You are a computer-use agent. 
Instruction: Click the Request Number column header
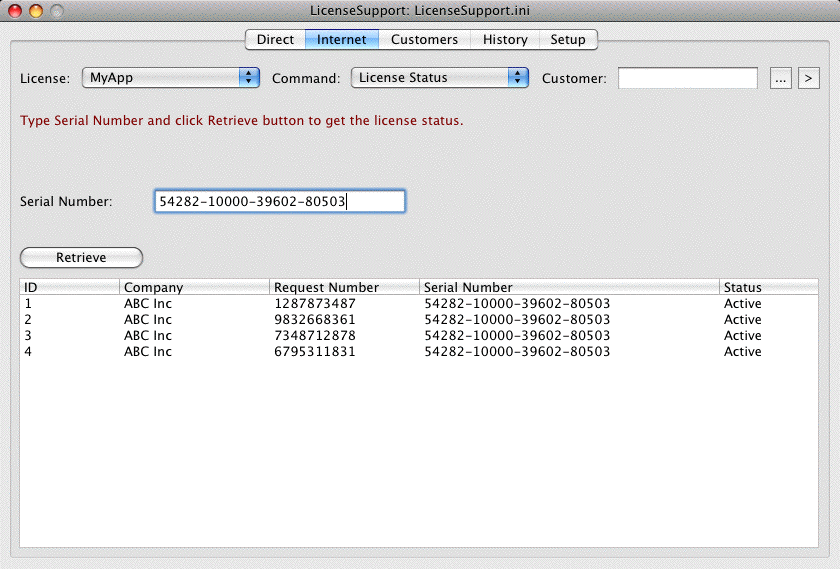[x=344, y=287]
